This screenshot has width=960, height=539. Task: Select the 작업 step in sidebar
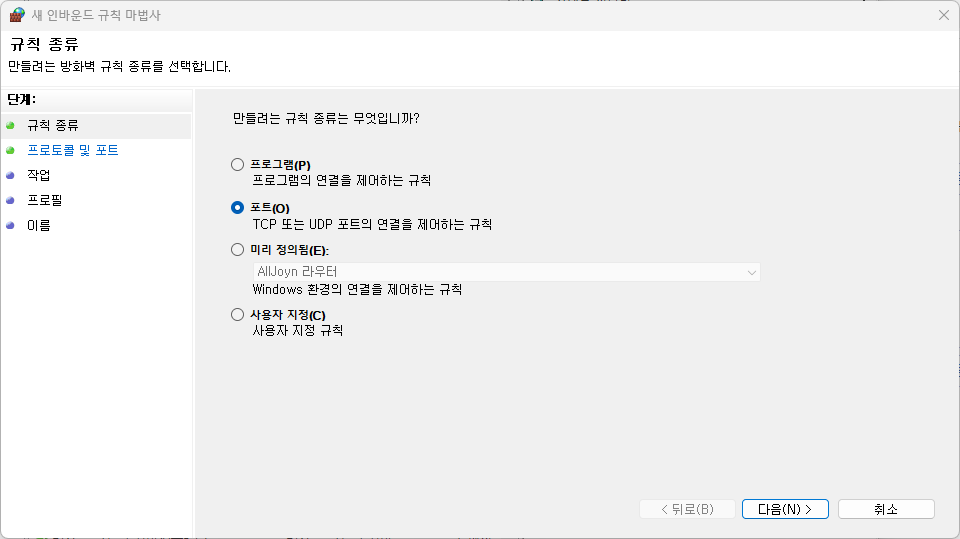pyautogui.click(x=39, y=175)
